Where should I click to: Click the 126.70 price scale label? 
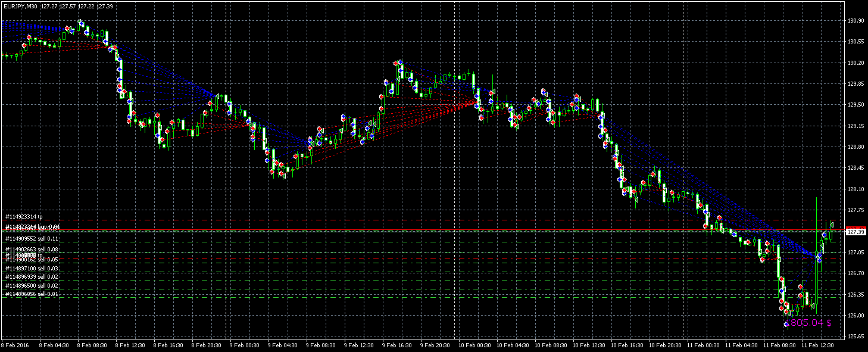click(856, 273)
